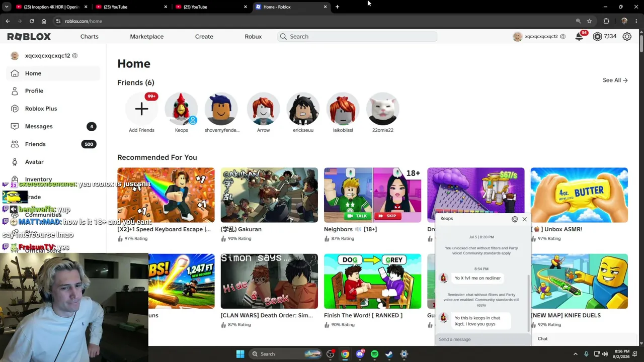644x362 pixels.
Task: Expand the tab search dropdown arrow
Action: [7, 7]
